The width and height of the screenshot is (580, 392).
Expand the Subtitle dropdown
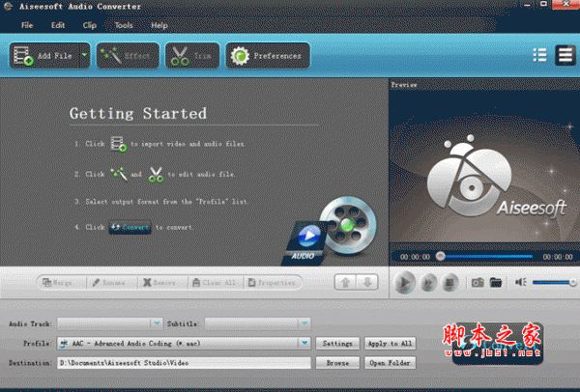tap(304, 323)
